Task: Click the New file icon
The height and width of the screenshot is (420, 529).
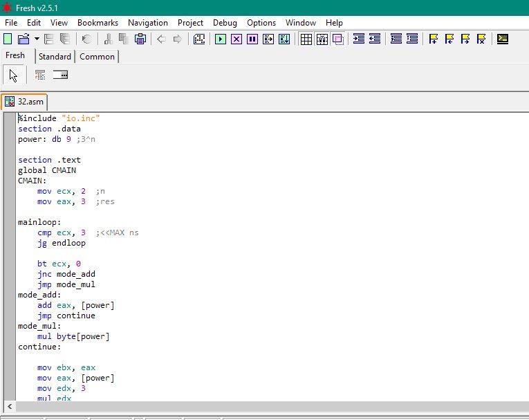Action: tap(8, 39)
